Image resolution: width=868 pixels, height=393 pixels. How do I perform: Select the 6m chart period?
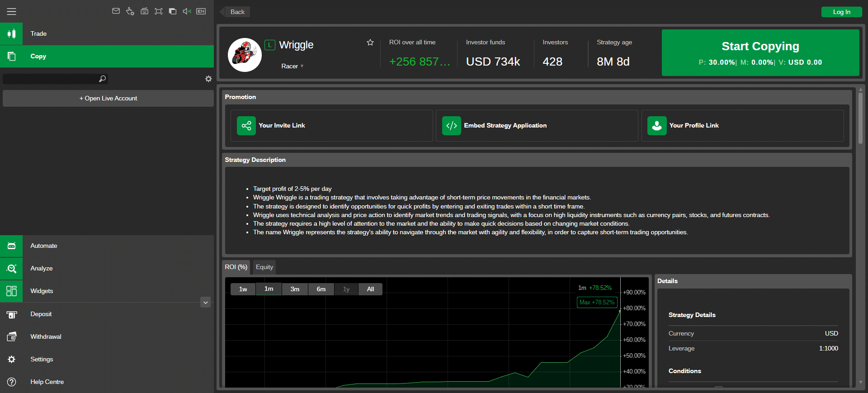321,289
